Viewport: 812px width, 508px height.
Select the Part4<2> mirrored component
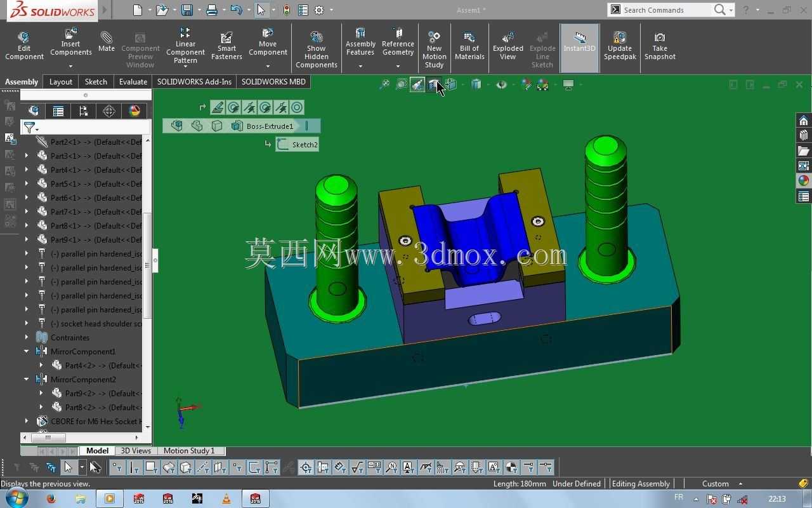96,365
